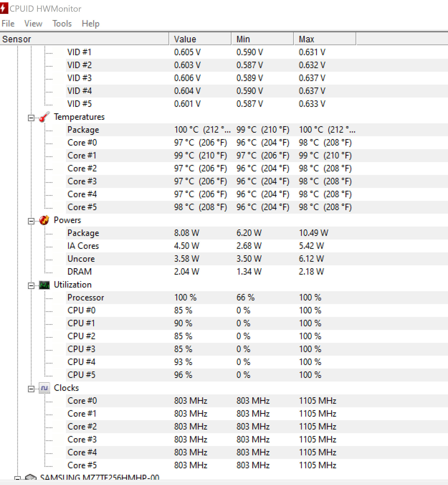
Task: Select the DRAM power row
Action: (257, 272)
